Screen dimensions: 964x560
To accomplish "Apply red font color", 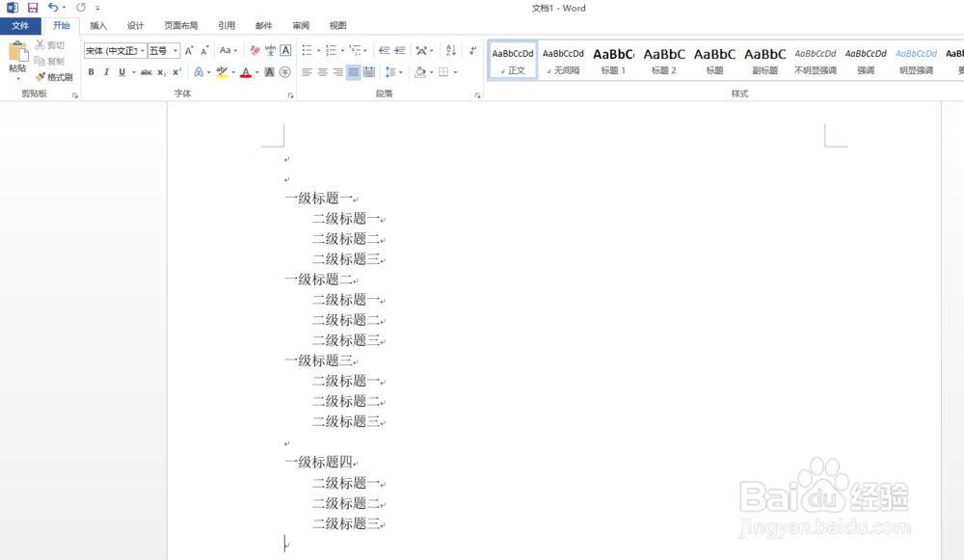I will pos(245,72).
